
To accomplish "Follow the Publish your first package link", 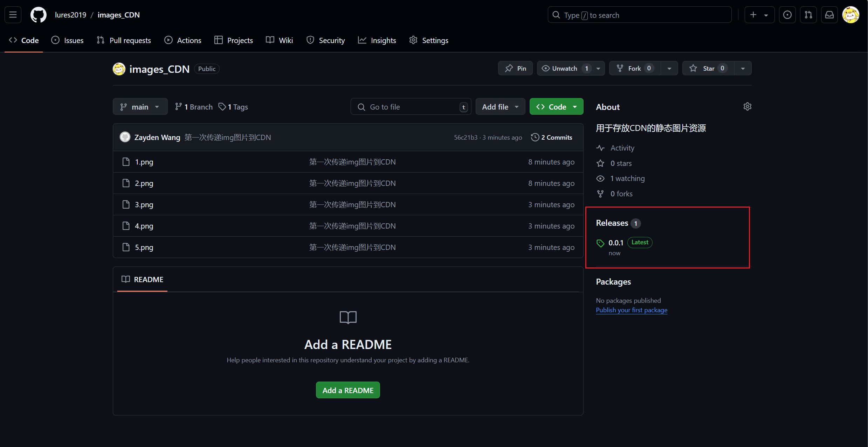I will point(631,310).
